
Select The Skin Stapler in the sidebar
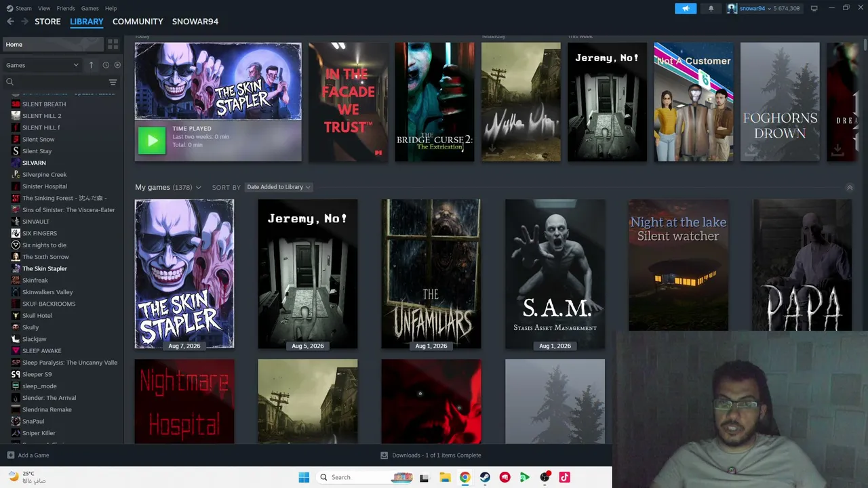(44, 268)
